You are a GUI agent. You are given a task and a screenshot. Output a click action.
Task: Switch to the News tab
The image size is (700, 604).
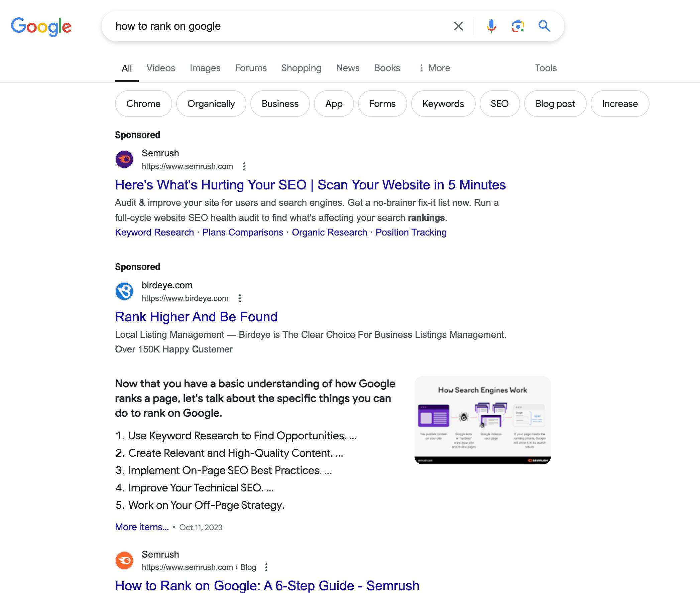(348, 68)
